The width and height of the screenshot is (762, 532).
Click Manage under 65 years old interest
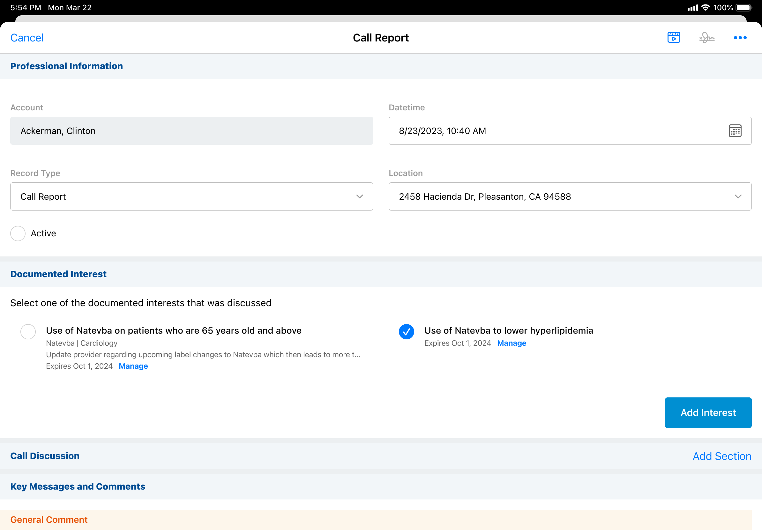(x=133, y=366)
